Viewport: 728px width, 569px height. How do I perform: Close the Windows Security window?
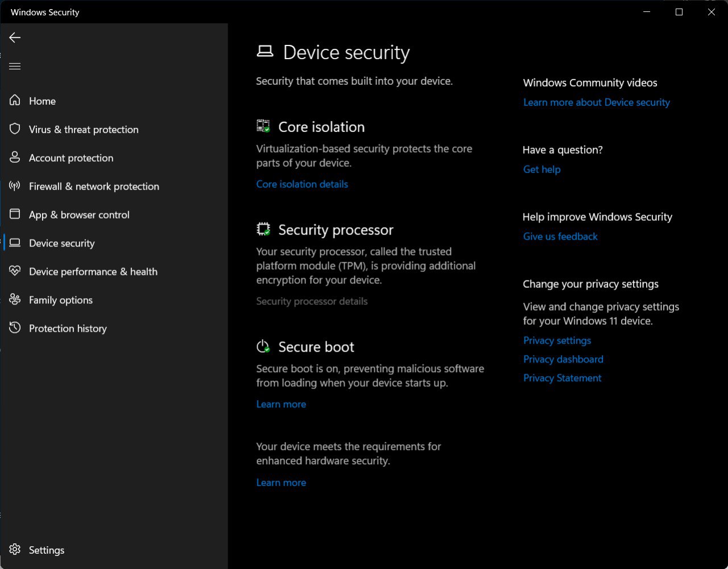point(712,12)
